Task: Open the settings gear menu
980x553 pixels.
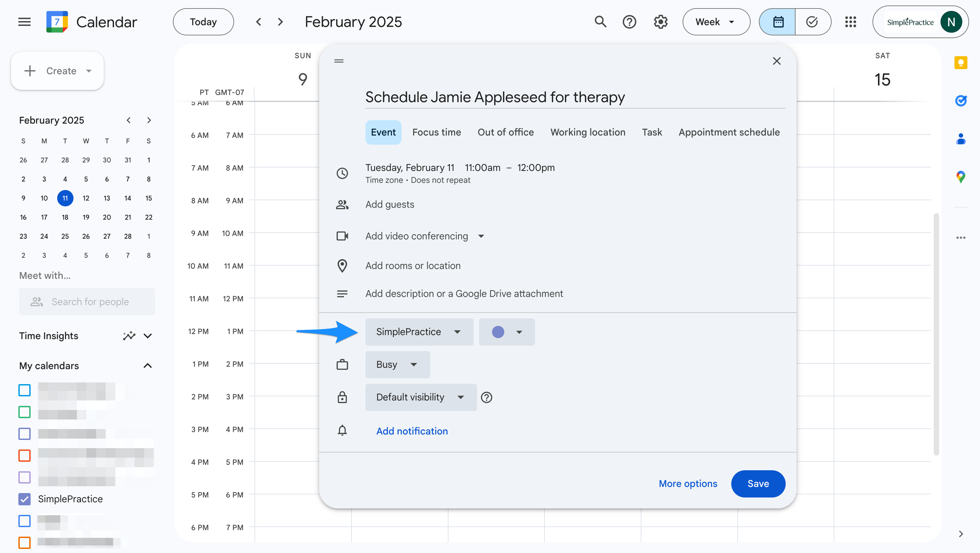Action: point(661,22)
